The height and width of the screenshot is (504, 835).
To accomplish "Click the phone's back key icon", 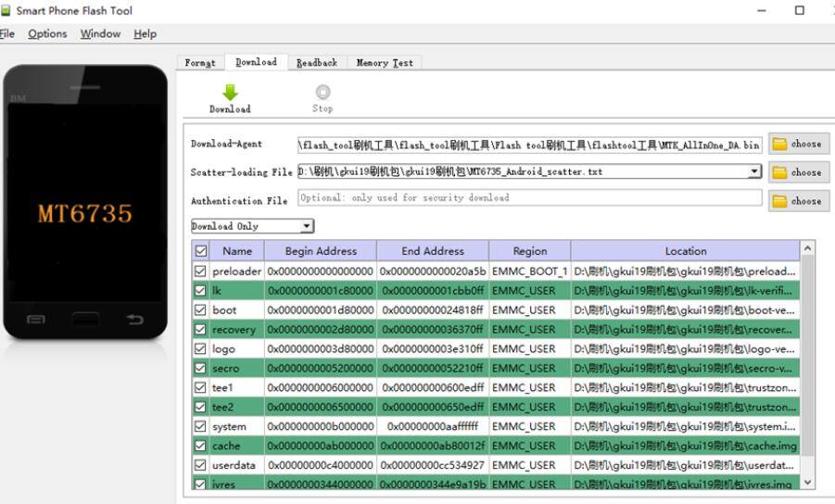I will point(134,320).
